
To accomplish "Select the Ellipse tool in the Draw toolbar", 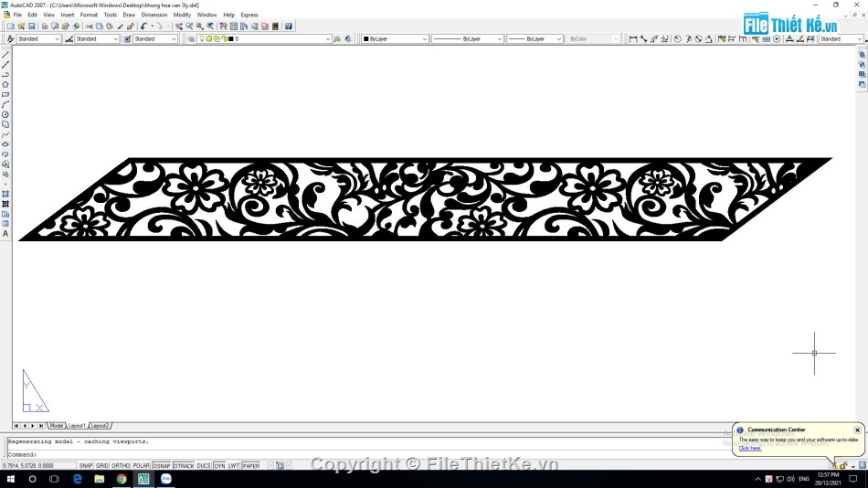I will click(5, 144).
